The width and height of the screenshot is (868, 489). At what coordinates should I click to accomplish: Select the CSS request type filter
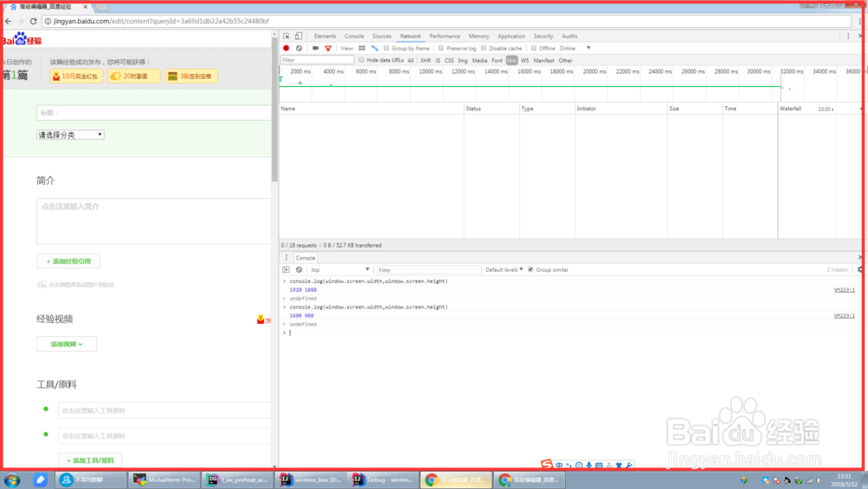449,60
